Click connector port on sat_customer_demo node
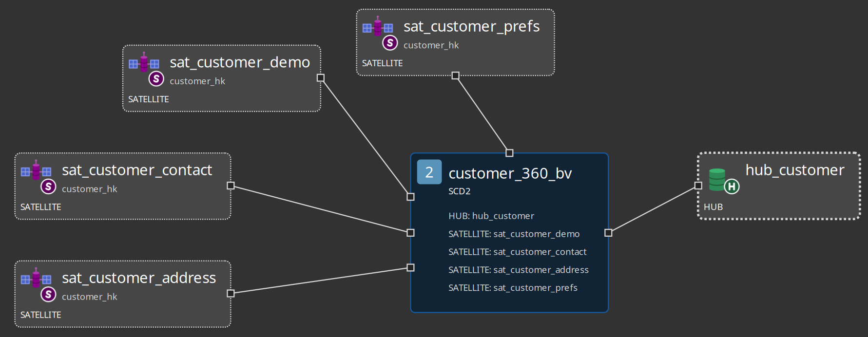868x337 pixels. coord(321,78)
